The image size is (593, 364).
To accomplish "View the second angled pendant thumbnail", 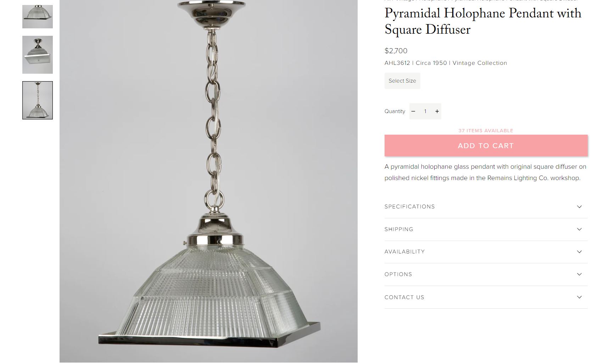I will [38, 55].
